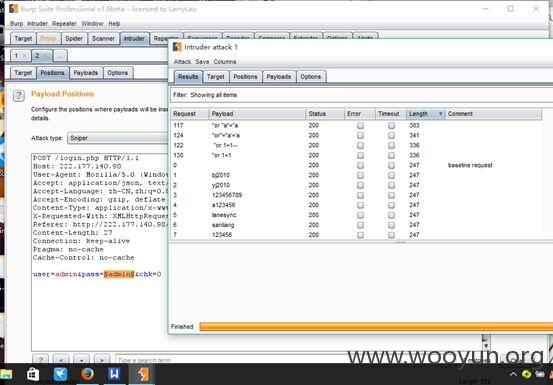
Task: Click the green system tray icon
Action: (526, 374)
